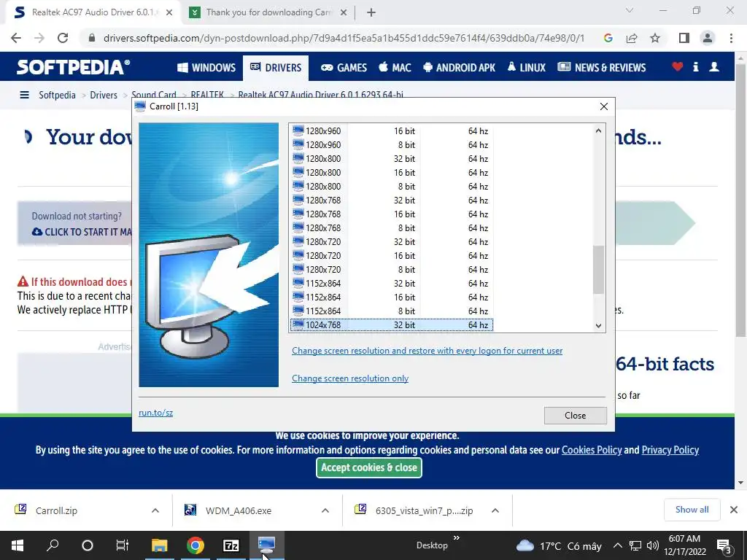
Task: Expand options for WDM_A406.exe download
Action: click(325, 510)
